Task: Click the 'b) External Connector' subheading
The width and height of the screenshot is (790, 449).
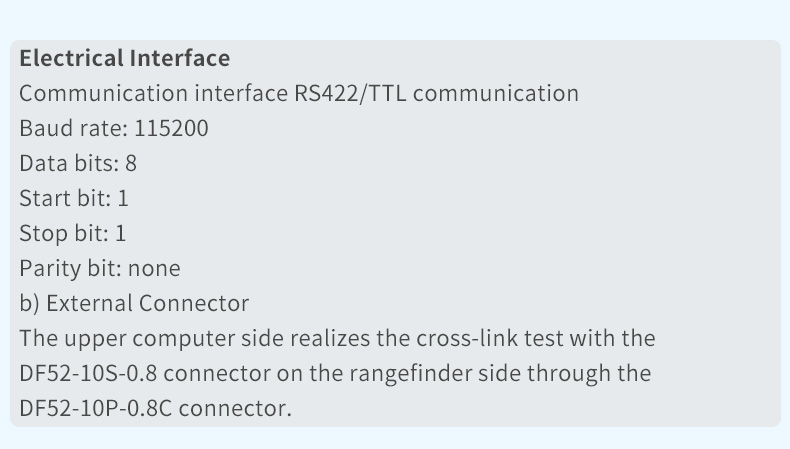Action: tap(134, 303)
